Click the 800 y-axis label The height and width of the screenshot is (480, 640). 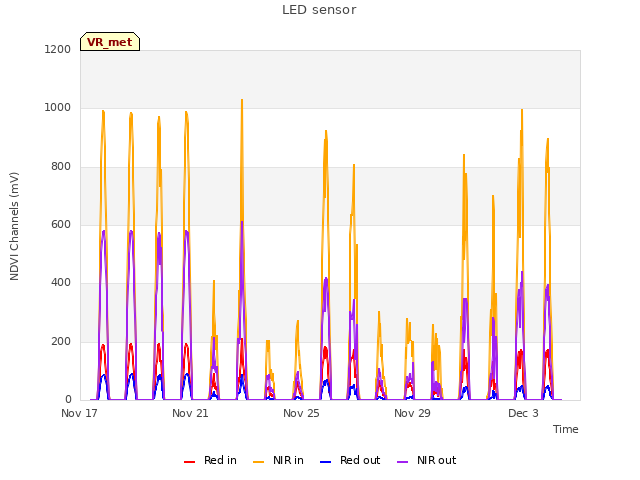pyautogui.click(x=61, y=167)
